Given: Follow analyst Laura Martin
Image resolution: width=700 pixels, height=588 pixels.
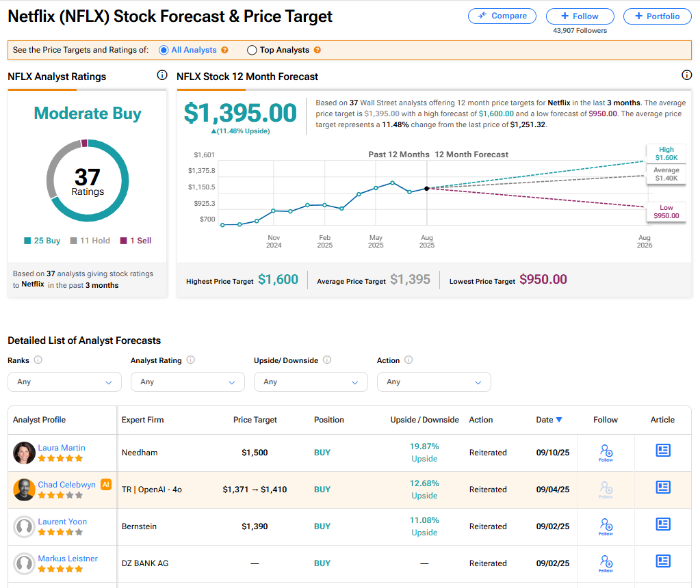Looking at the screenshot, I should [606, 451].
